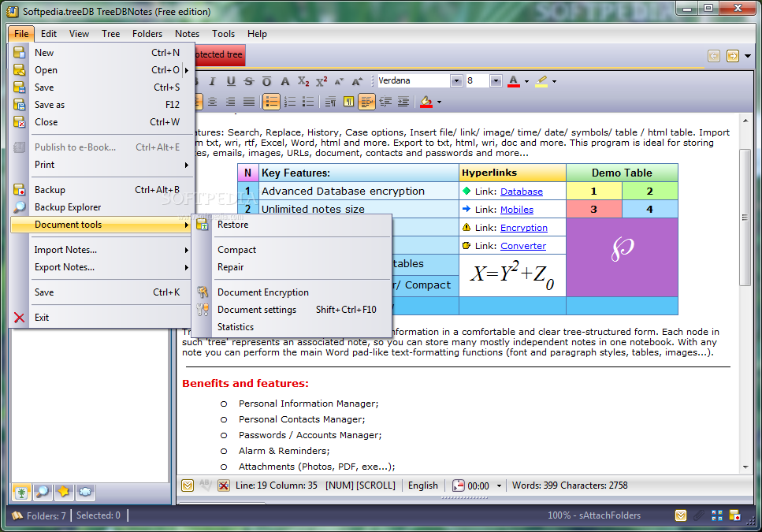
Task: Follow the Encryption hyperlink
Action: coord(524,228)
